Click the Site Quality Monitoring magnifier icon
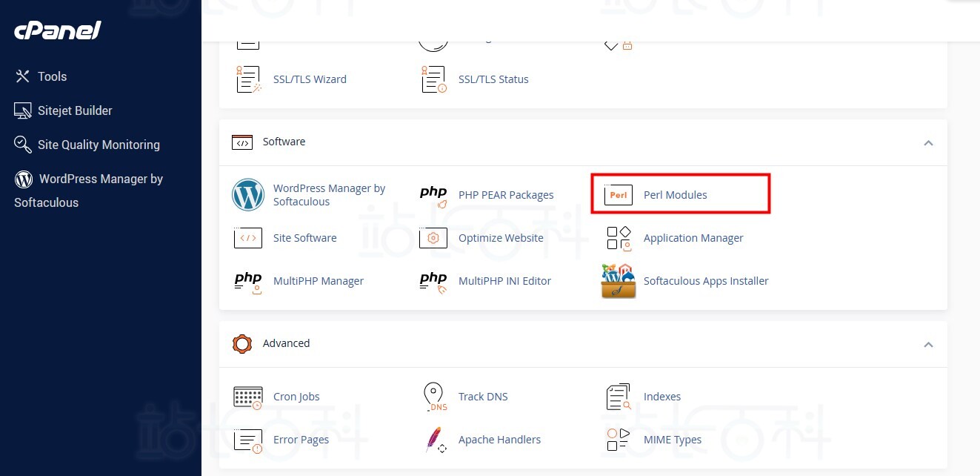This screenshot has width=980, height=476. (23, 145)
